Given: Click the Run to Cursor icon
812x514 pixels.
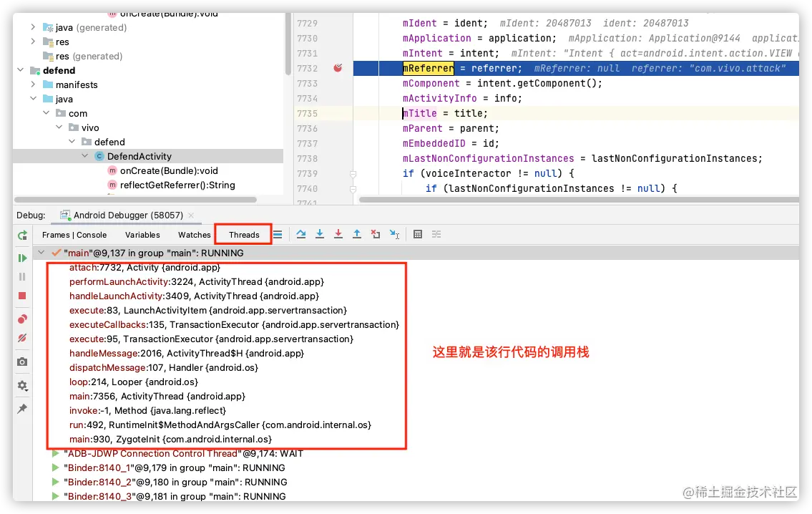Looking at the screenshot, I should point(394,234).
